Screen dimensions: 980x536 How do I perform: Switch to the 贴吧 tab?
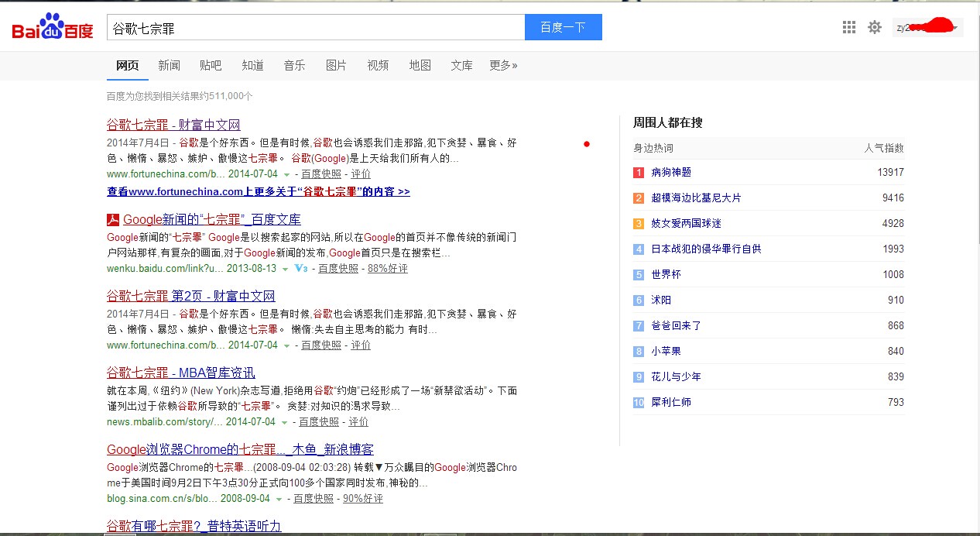click(x=211, y=65)
